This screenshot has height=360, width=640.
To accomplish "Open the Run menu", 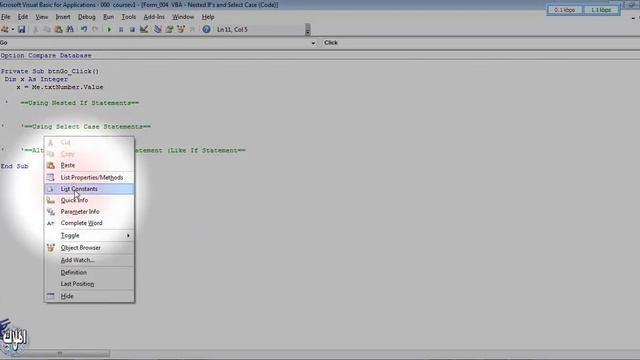I will 108,17.
